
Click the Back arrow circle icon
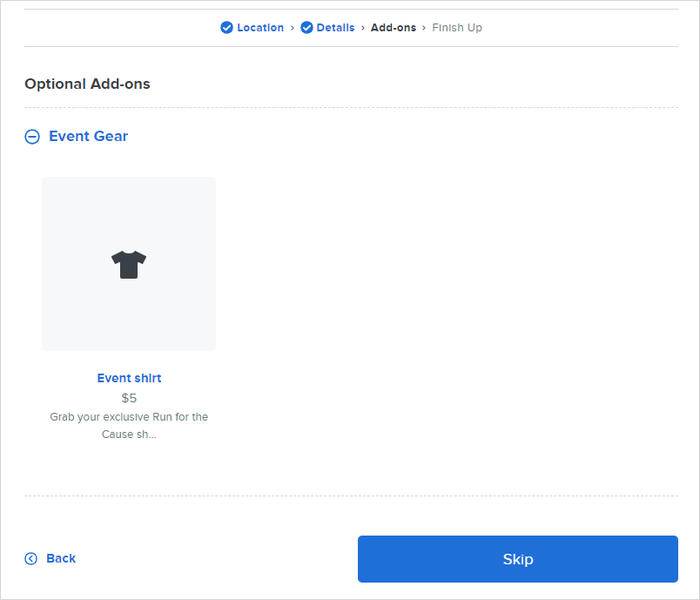pos(30,558)
